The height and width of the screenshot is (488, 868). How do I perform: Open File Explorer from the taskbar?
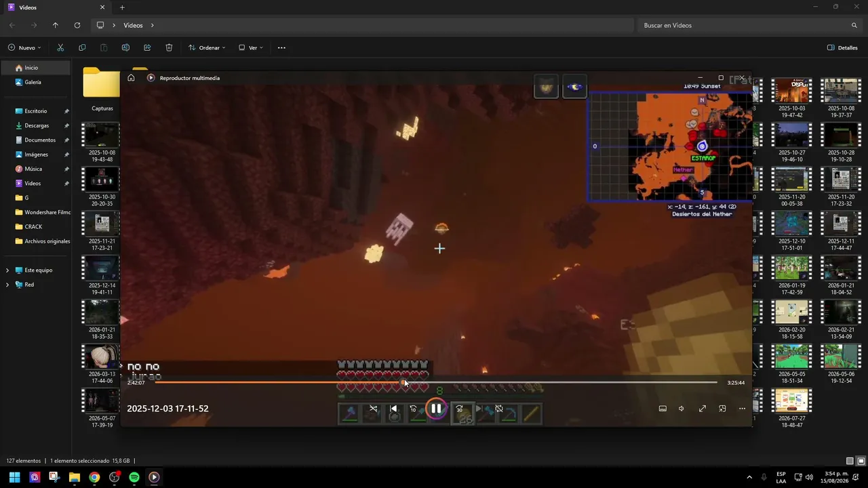pyautogui.click(x=75, y=477)
